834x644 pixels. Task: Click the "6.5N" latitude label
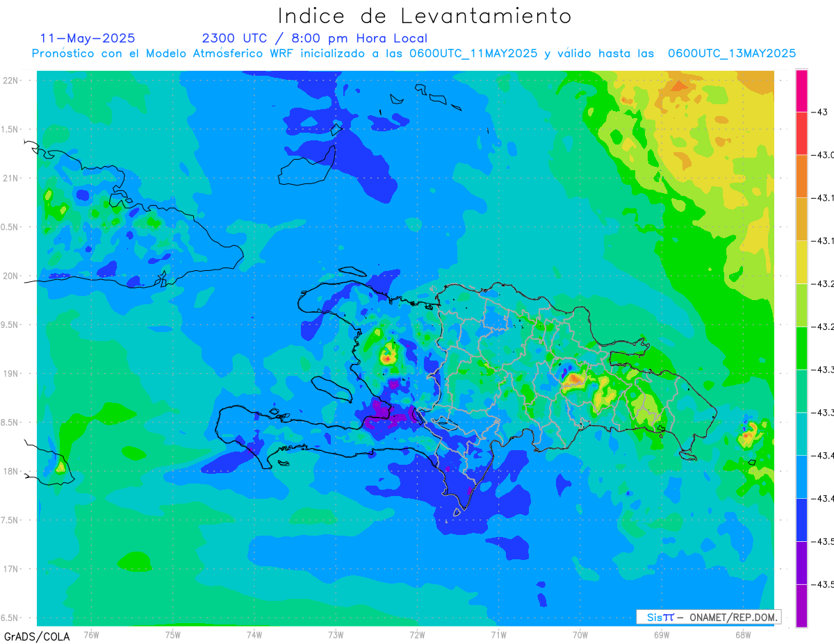(10, 618)
